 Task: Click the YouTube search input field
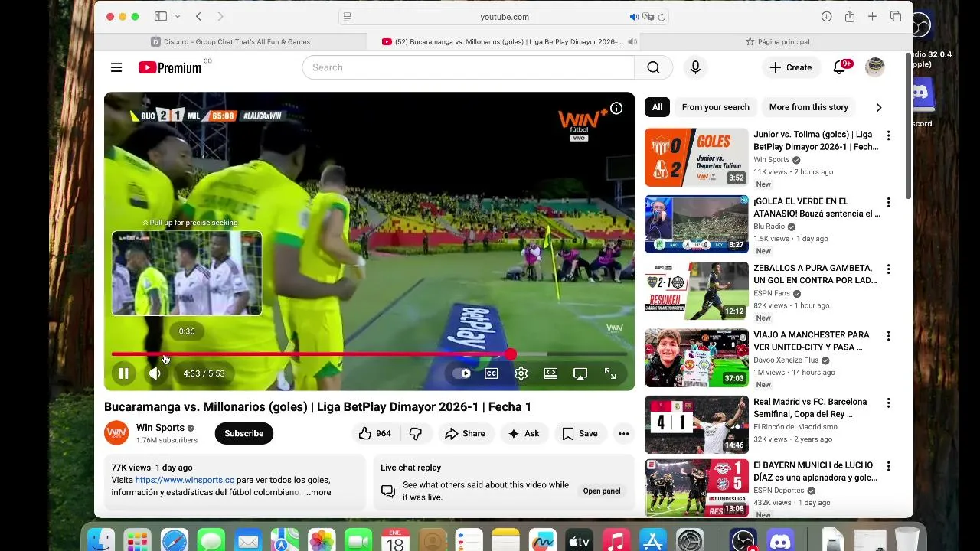(469, 67)
